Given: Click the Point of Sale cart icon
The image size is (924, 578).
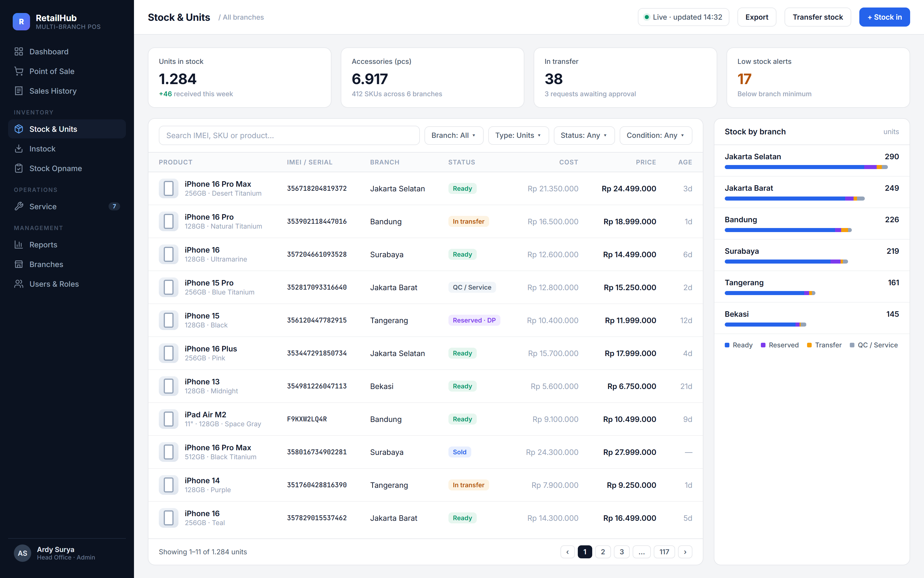Looking at the screenshot, I should (19, 71).
